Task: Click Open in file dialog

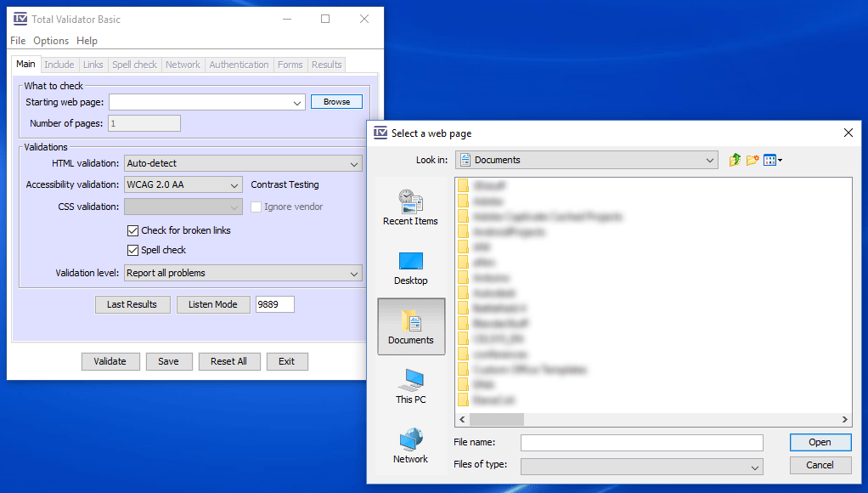Action: [x=820, y=442]
